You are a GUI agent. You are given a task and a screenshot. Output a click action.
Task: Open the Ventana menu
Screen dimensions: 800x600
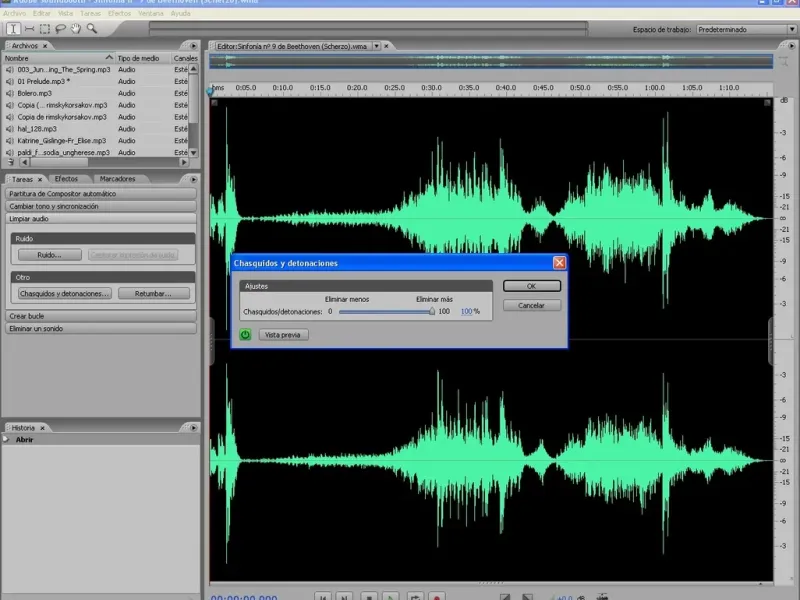(x=151, y=13)
